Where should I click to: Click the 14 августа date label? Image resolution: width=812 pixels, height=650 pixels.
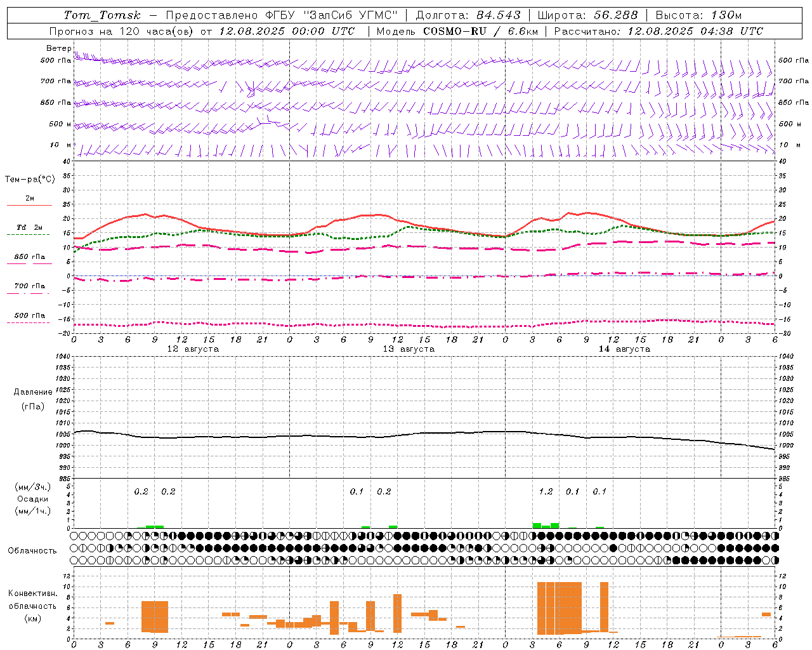tap(624, 349)
